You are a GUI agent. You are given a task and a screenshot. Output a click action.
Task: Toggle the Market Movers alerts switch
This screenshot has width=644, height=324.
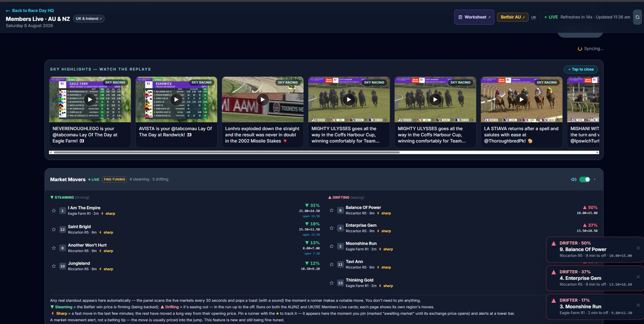coord(585,179)
